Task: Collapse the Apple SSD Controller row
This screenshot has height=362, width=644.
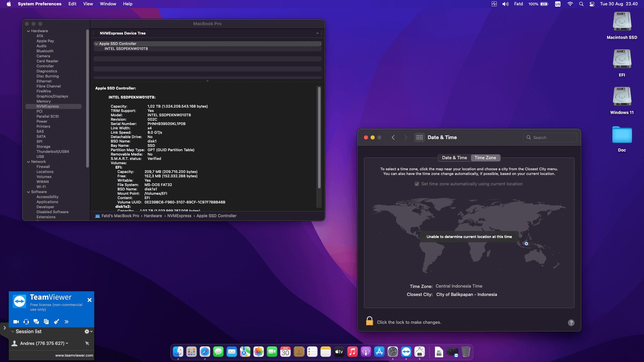Action: click(x=97, y=44)
